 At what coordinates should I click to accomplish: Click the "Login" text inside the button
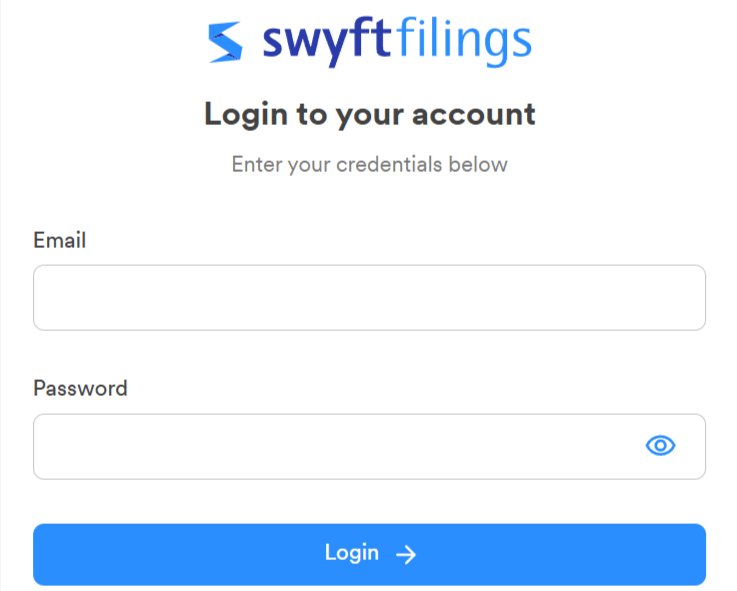click(352, 553)
